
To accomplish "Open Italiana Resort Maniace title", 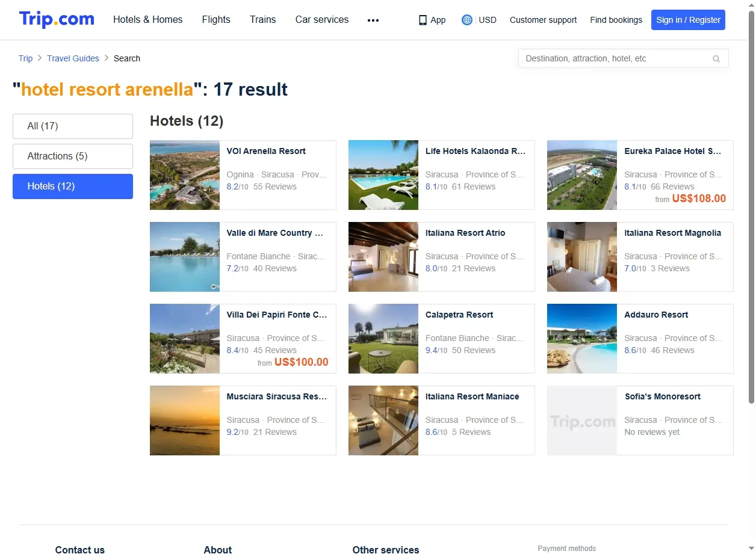I will click(x=472, y=396).
